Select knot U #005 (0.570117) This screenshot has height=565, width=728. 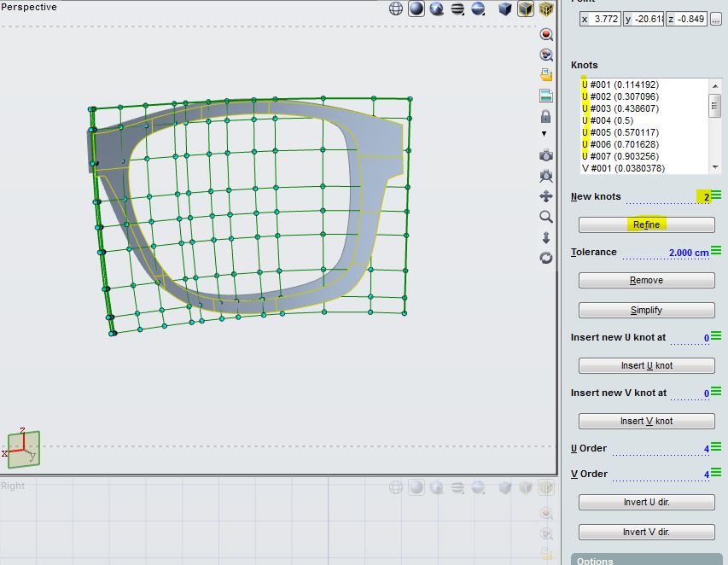[620, 132]
